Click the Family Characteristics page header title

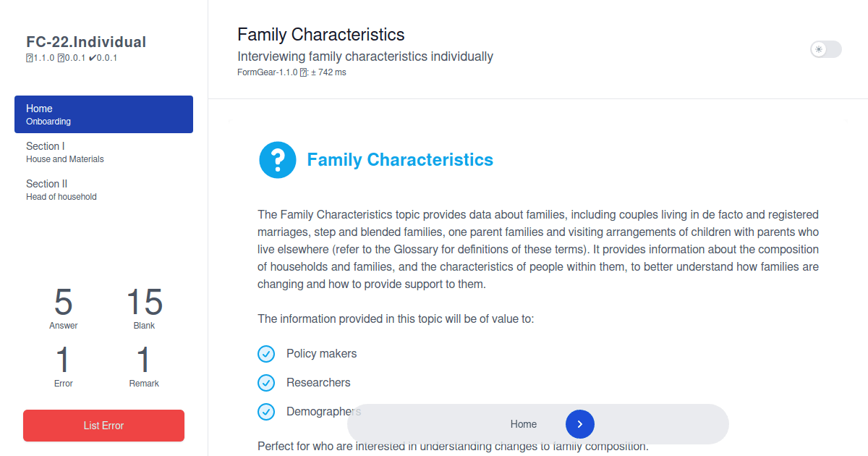pos(321,34)
